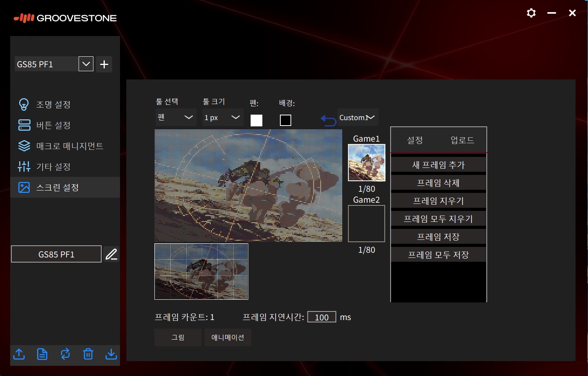Click the lightbulb lighting icon
Screen dimensions: 588x376
[x=24, y=104]
